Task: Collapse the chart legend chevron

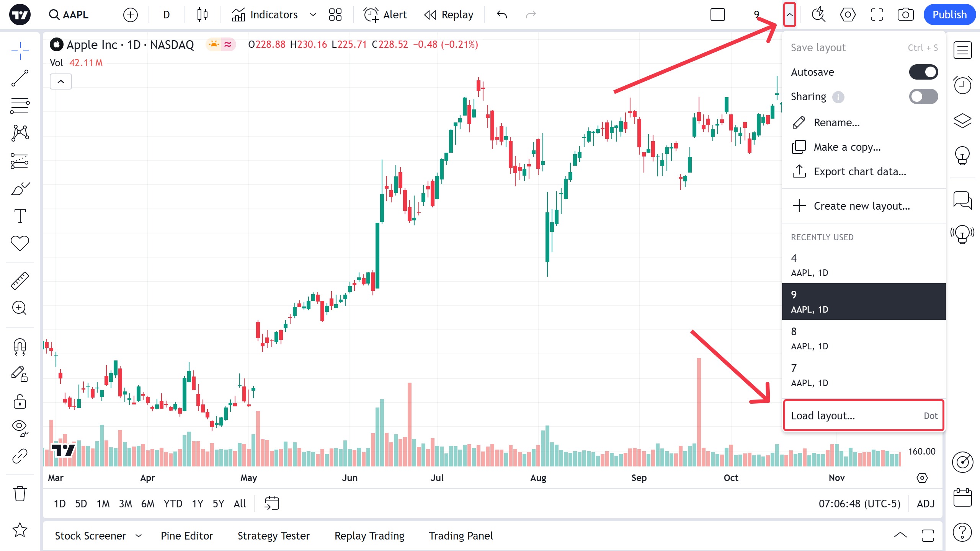Action: pyautogui.click(x=61, y=82)
